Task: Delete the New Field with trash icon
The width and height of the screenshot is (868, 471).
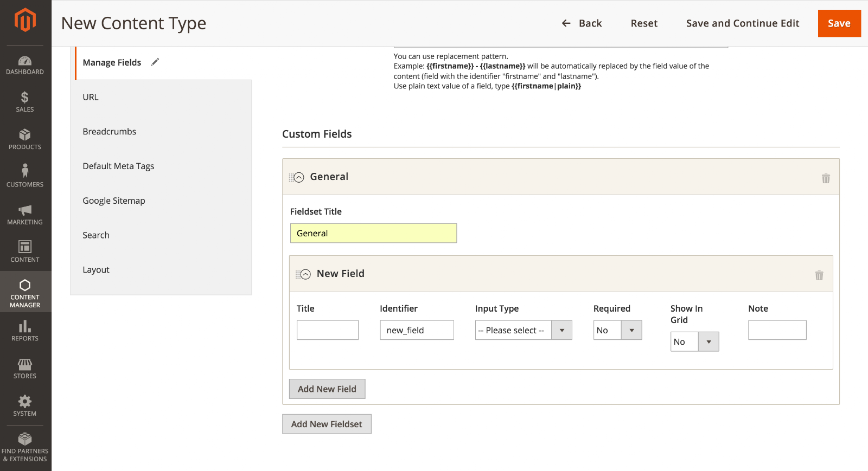Action: tap(819, 275)
